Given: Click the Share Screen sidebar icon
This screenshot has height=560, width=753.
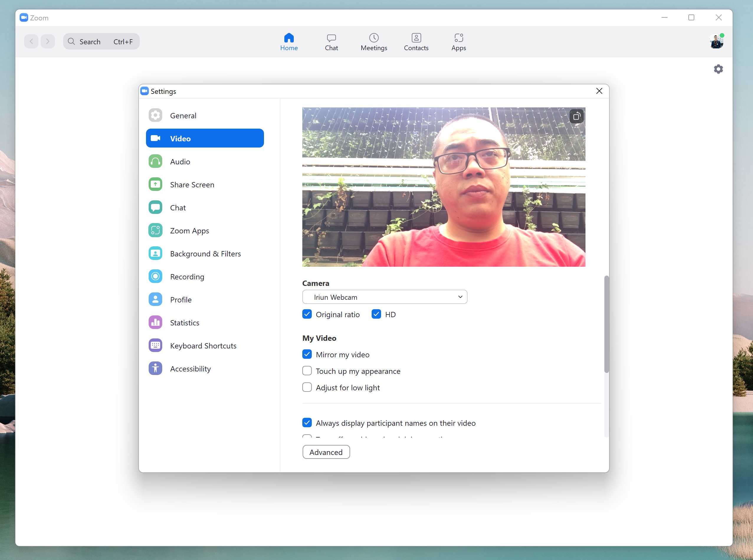Looking at the screenshot, I should click(x=155, y=184).
